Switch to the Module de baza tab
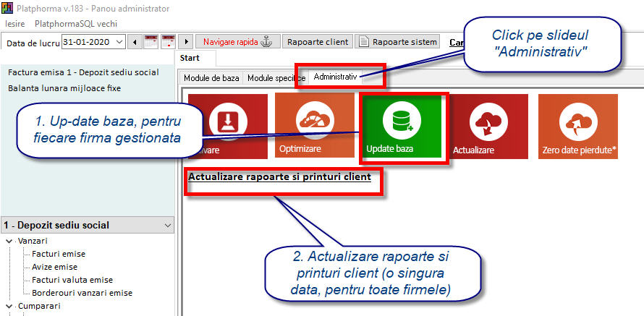The image size is (644, 316). coord(211,78)
